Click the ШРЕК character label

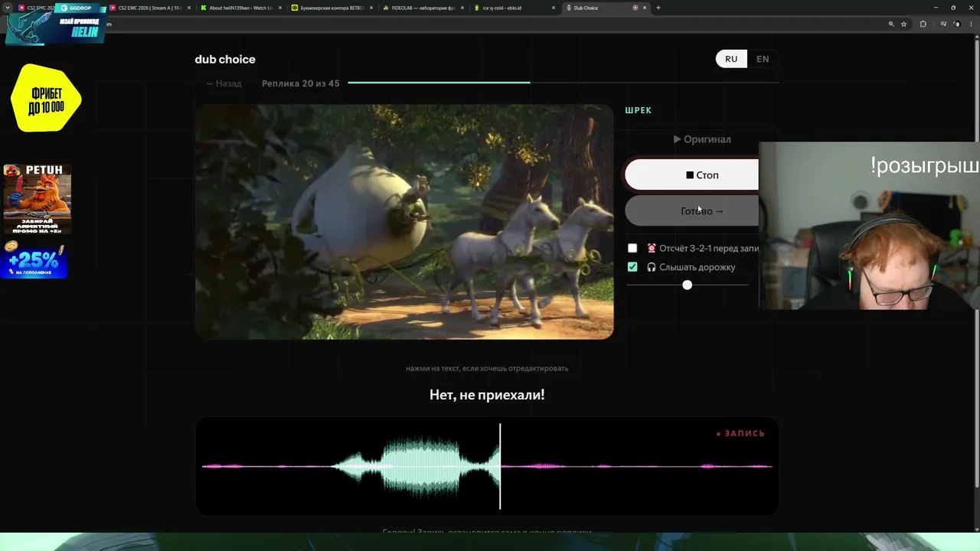tap(639, 110)
